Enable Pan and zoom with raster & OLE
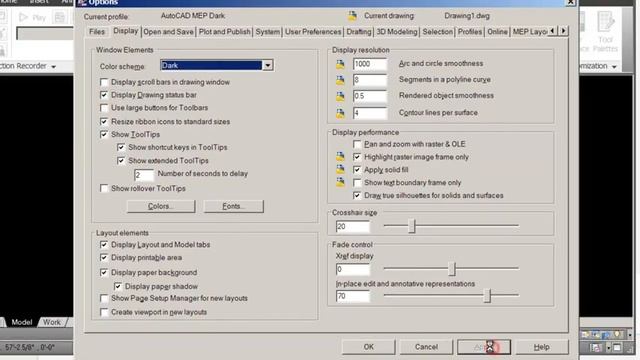Screen dimensions: 640x360 click(357, 144)
